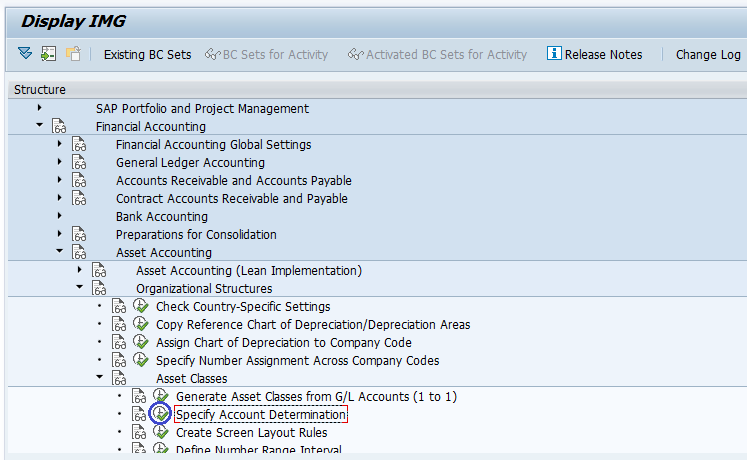Expand Preparations for Consolidation node
Screen dimensions: 747x460
60,234
